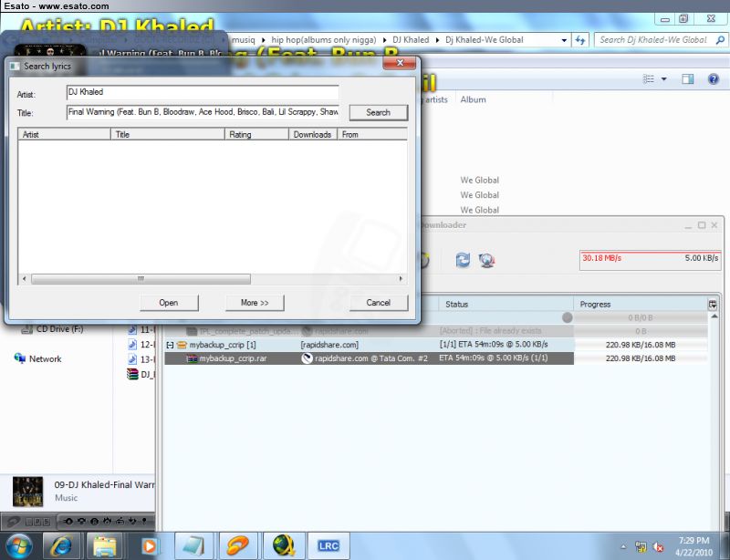Viewport: 730px width, 560px height.
Task: Sort results by the Rating column header
Action: point(255,135)
